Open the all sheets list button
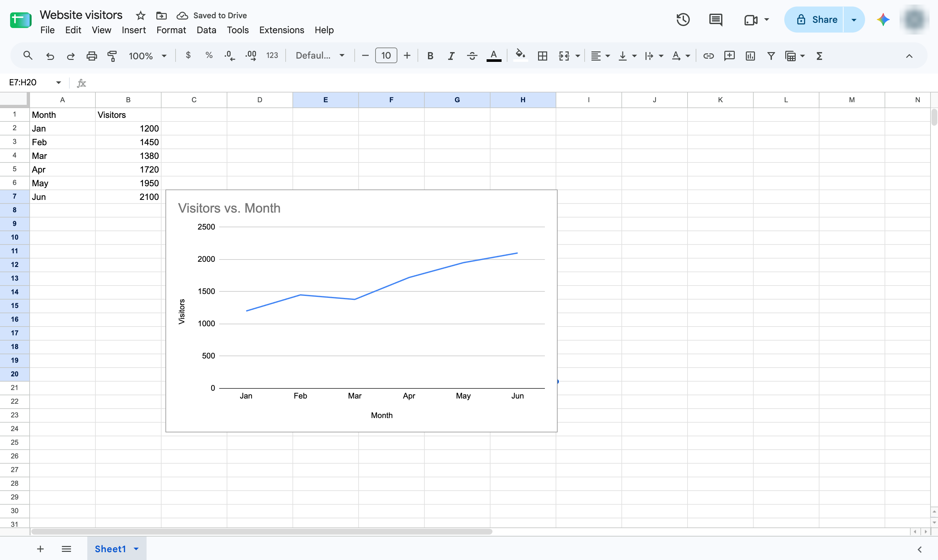The height and width of the screenshot is (560, 938). click(x=66, y=549)
